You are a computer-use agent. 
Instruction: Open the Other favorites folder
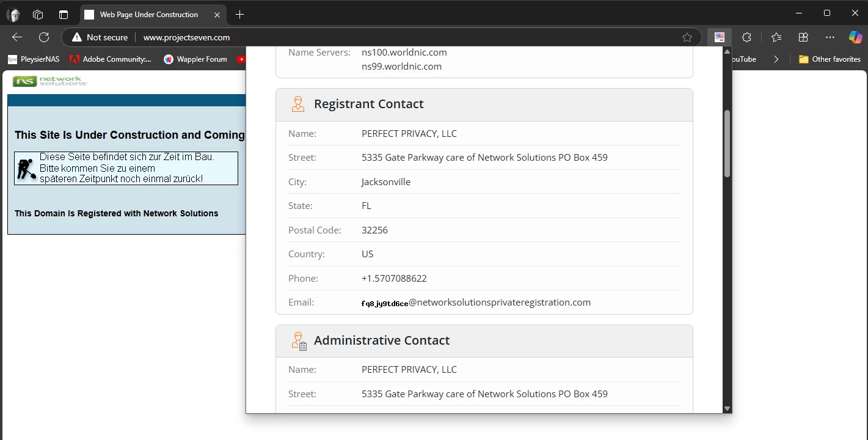tap(830, 59)
